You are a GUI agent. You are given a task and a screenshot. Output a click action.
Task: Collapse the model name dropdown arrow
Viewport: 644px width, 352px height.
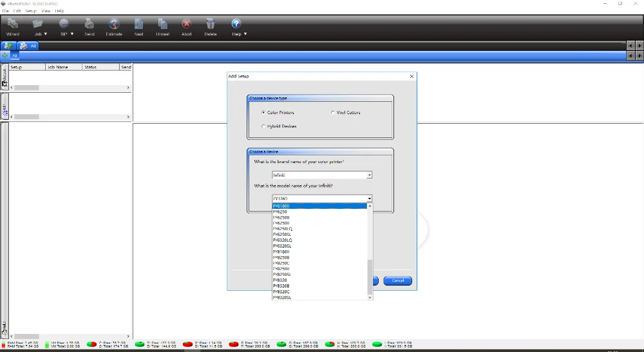369,199
